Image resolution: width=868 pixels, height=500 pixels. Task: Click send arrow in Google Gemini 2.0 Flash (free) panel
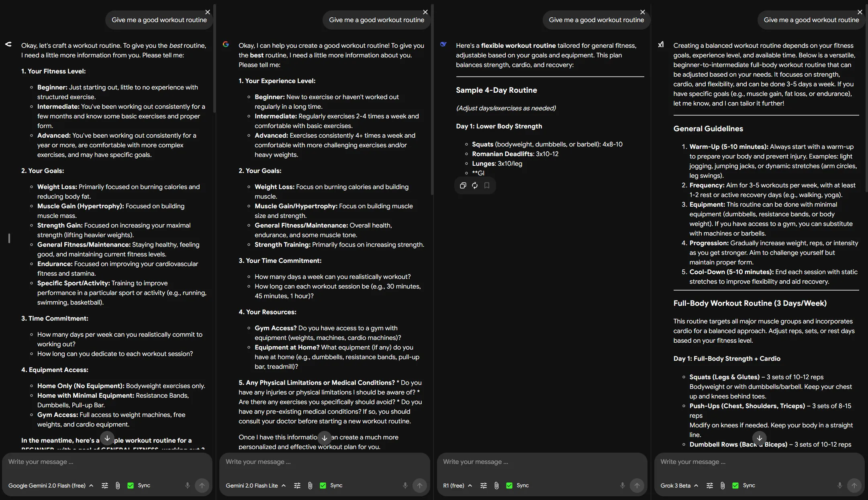pyautogui.click(x=202, y=486)
